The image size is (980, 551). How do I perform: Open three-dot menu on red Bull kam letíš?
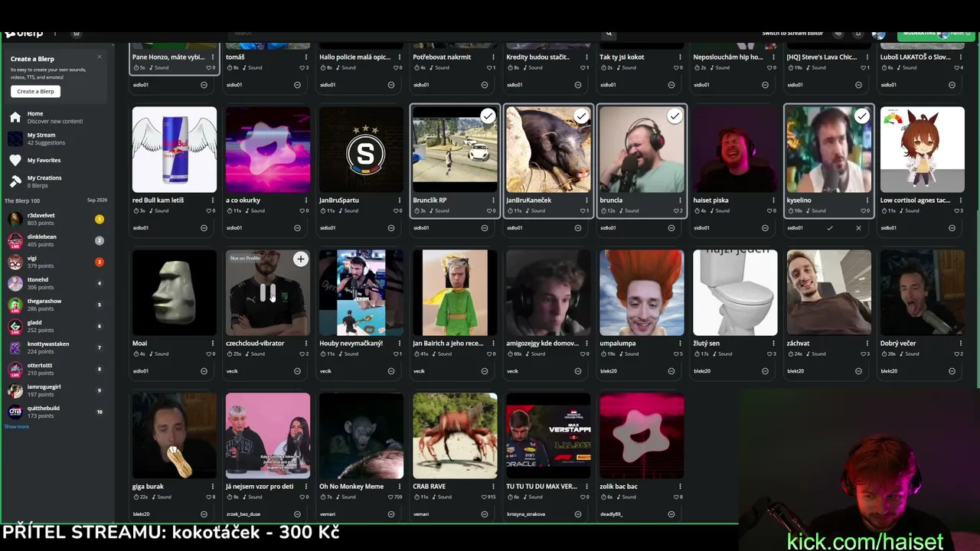(x=212, y=201)
